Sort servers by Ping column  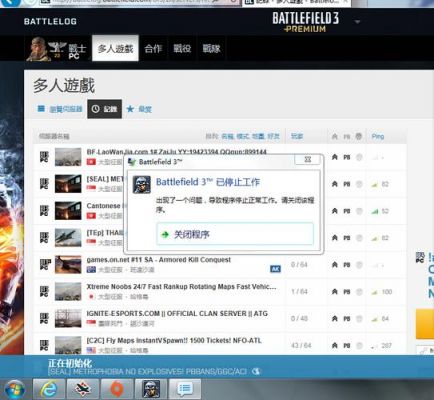[378, 136]
